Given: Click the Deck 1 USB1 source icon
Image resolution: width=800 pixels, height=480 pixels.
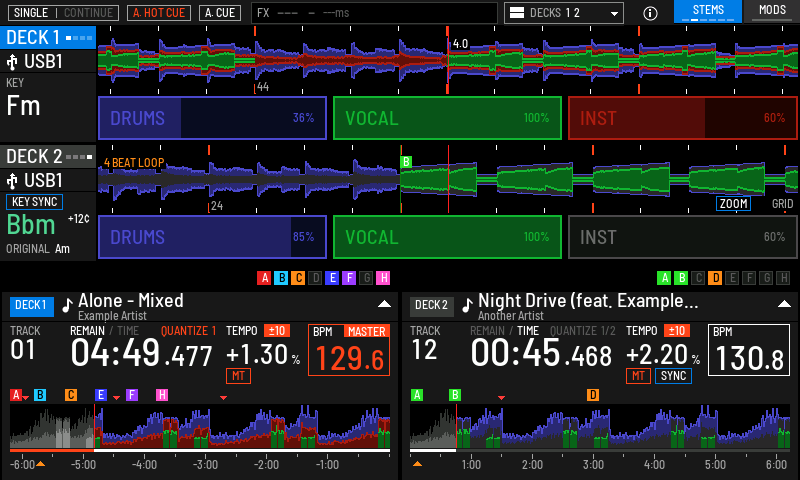Looking at the screenshot, I should click(x=12, y=62).
